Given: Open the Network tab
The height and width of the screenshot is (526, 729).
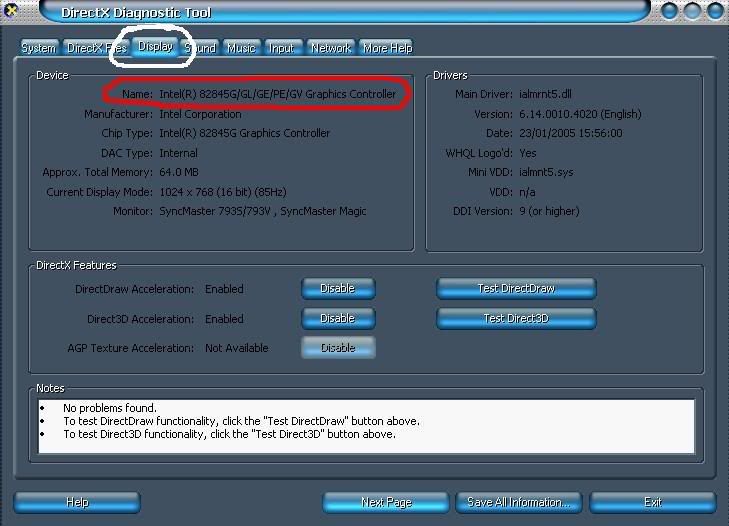Looking at the screenshot, I should pos(331,48).
